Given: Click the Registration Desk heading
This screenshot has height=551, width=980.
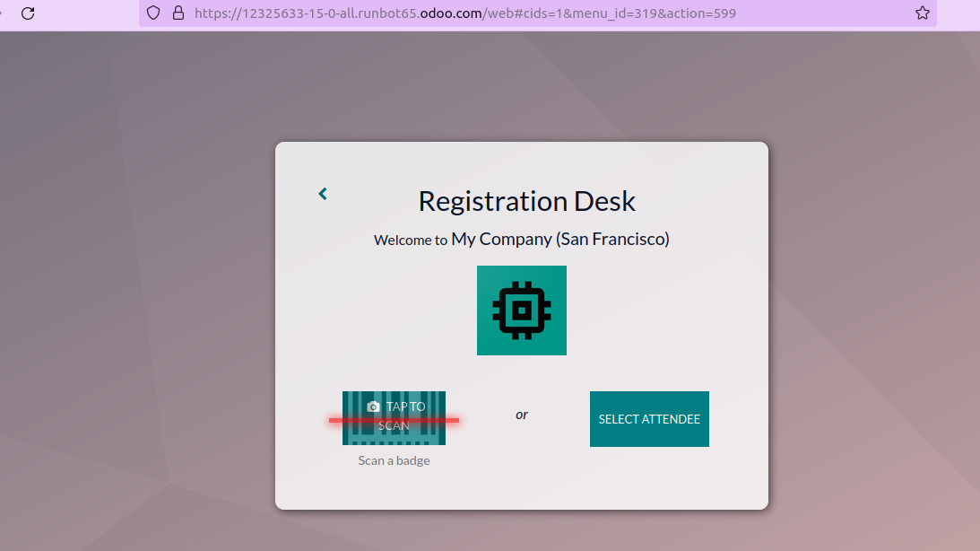Looking at the screenshot, I should [527, 201].
